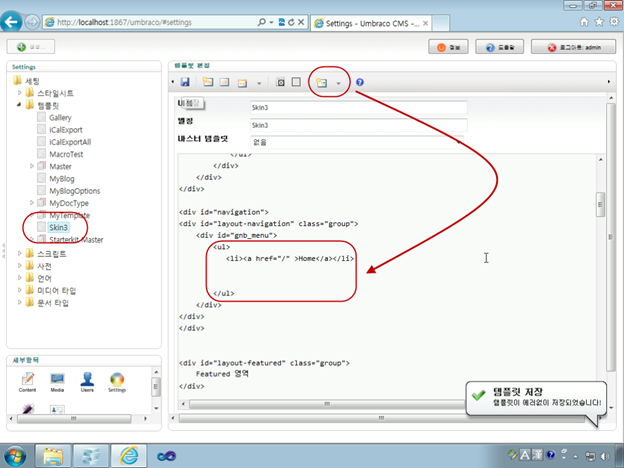This screenshot has height=468, width=624.
Task: Expand the MyDocType template node
Action: point(32,203)
